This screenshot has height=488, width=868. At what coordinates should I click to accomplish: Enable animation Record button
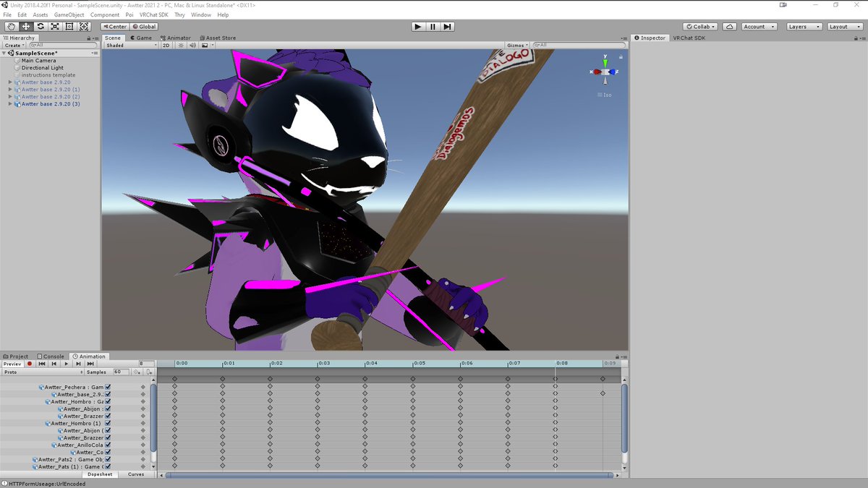point(30,364)
